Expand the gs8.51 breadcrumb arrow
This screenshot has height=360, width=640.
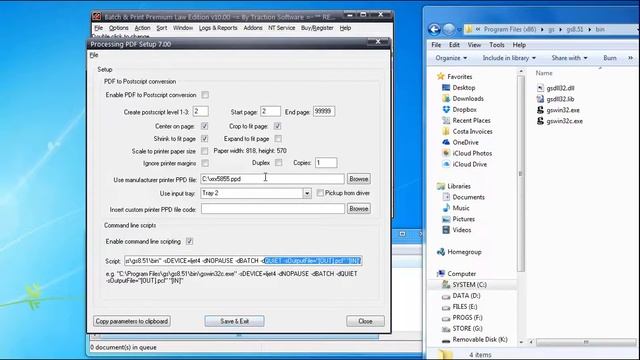[x=589, y=29]
